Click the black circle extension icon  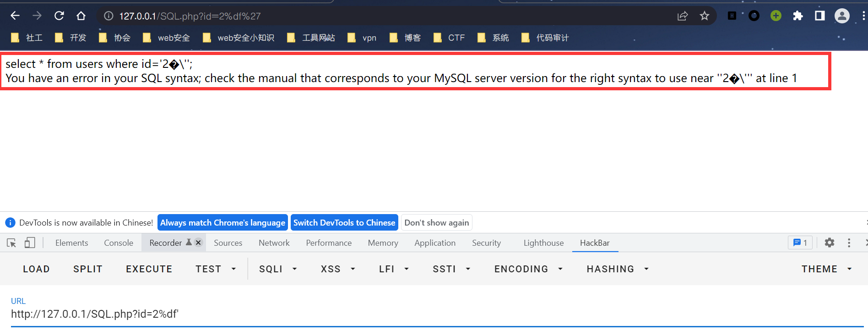click(754, 16)
